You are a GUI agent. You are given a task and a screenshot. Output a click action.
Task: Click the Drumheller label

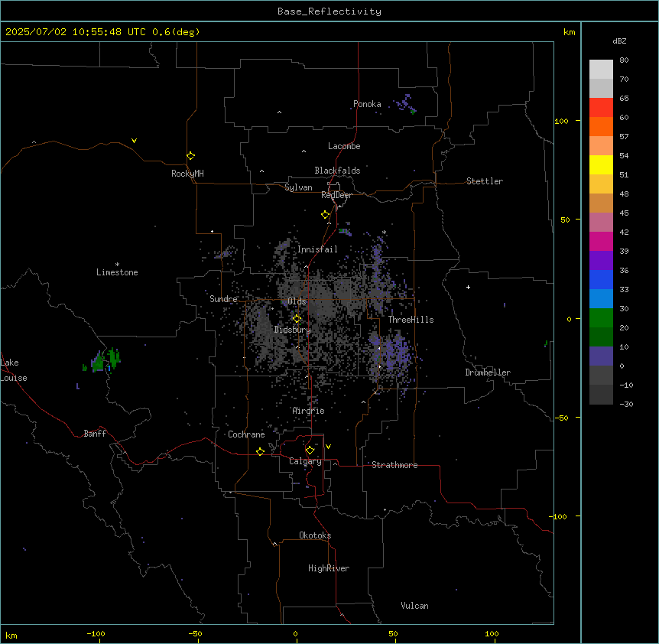488,372
